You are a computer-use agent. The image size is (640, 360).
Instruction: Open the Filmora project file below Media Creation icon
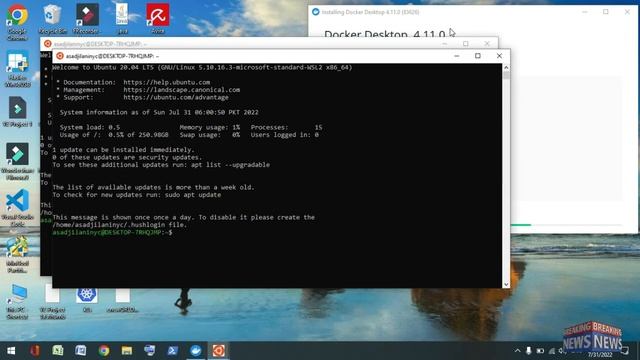tap(17, 111)
